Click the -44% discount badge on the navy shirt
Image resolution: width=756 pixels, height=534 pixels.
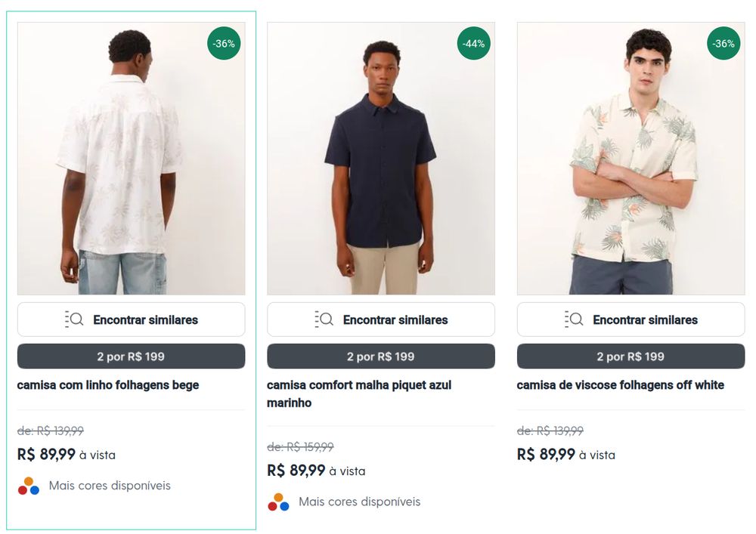pyautogui.click(x=474, y=44)
